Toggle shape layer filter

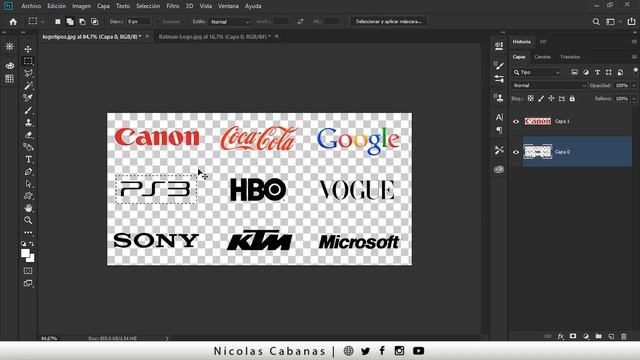(609, 72)
